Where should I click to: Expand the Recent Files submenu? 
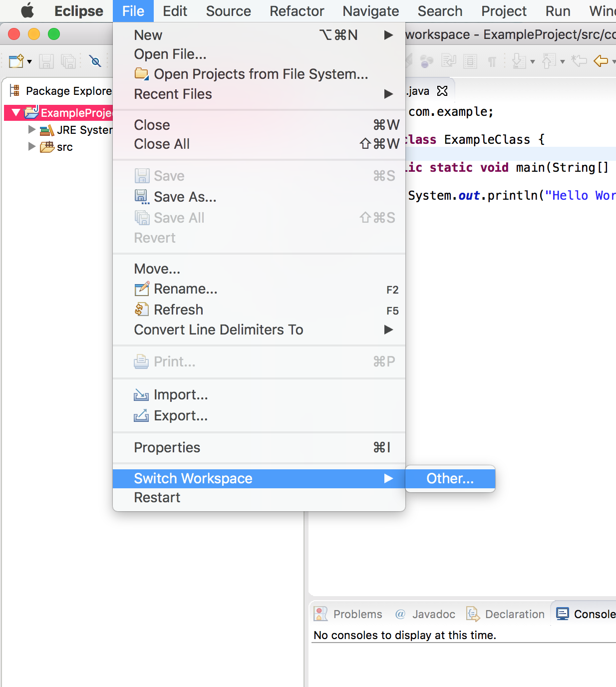[259, 94]
